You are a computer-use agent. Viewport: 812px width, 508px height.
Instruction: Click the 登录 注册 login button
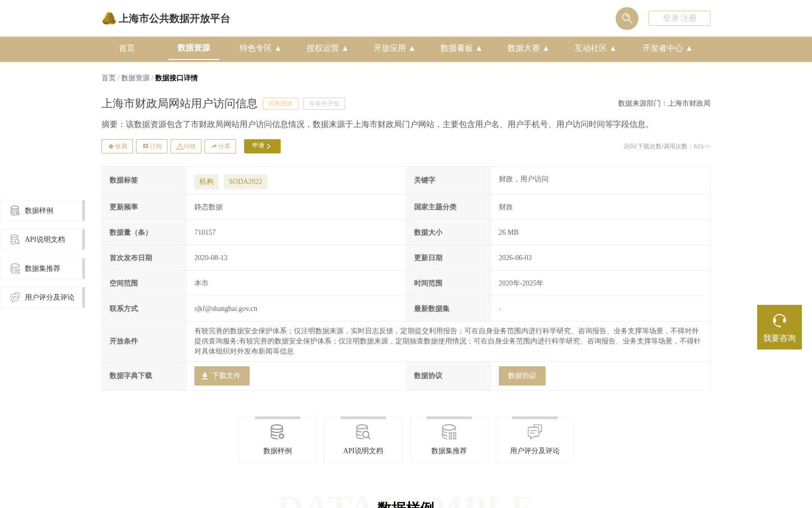(680, 18)
